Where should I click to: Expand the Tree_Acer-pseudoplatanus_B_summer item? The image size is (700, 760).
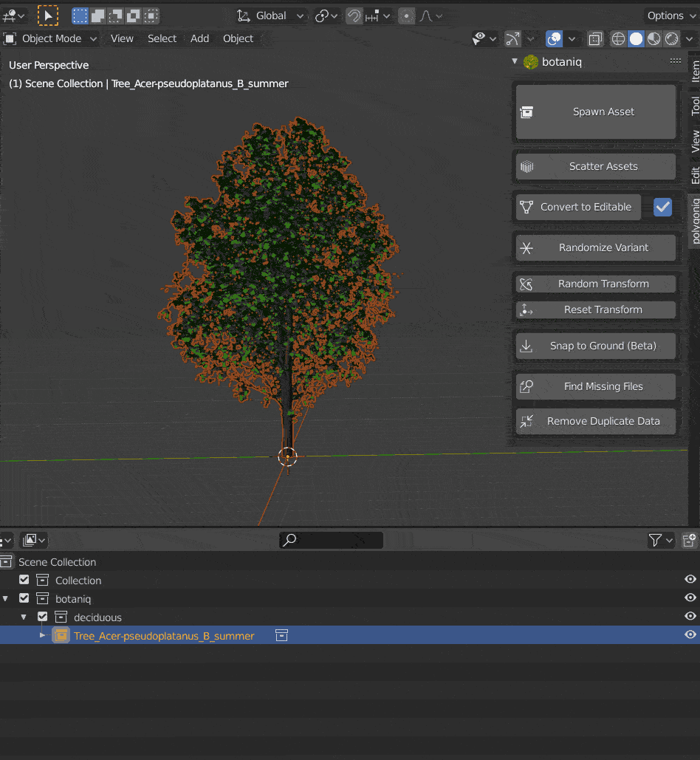point(42,635)
